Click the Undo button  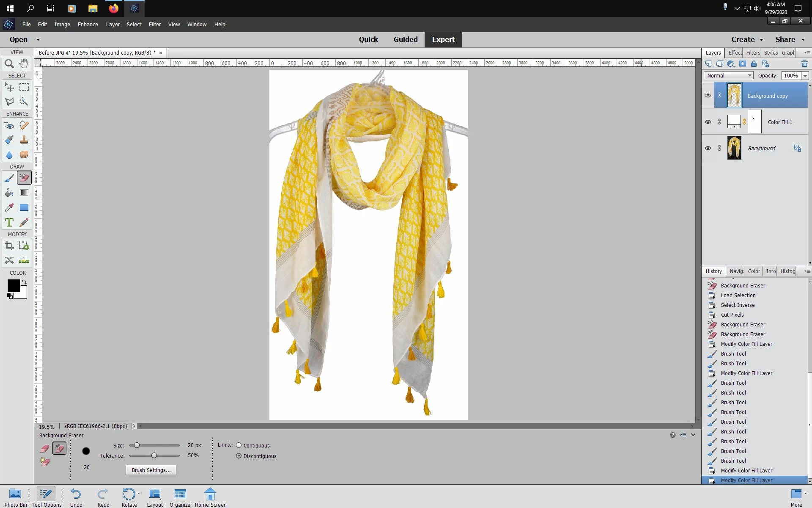(x=76, y=497)
